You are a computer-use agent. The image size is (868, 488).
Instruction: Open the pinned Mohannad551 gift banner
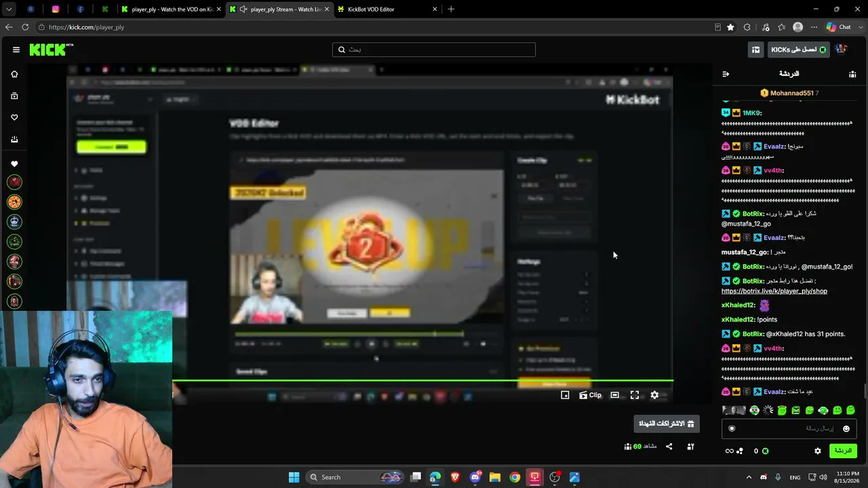(x=789, y=93)
